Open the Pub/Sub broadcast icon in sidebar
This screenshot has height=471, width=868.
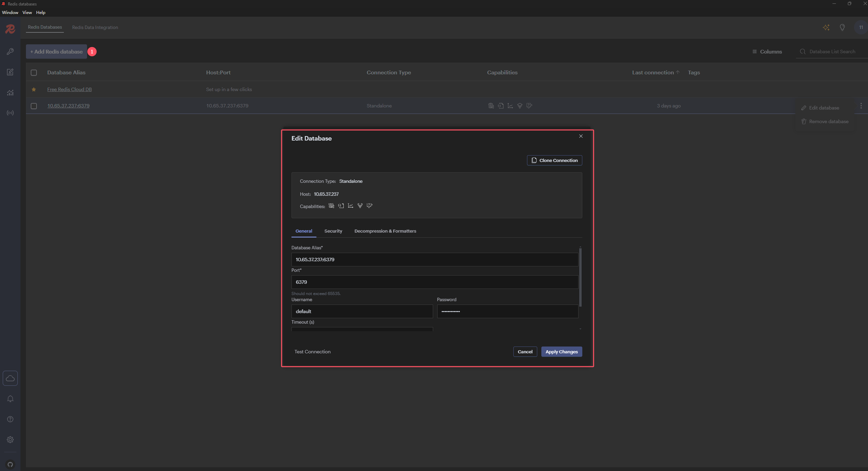pyautogui.click(x=10, y=113)
